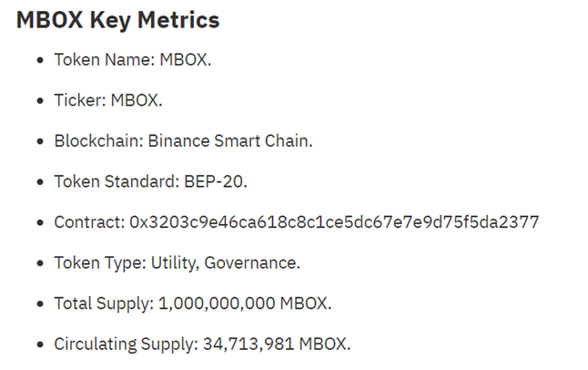Click the bullet before Ticker
This screenshot has height=370, width=588.
click(40, 100)
